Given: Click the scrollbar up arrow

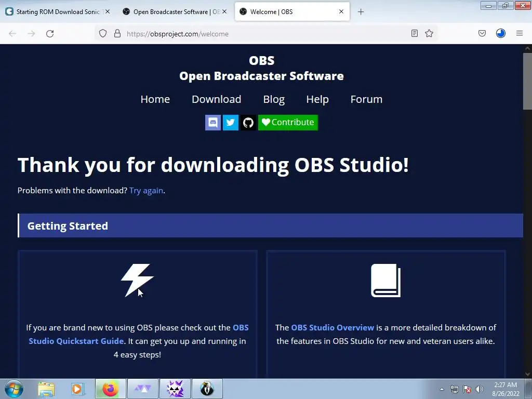Looking at the screenshot, I should 528,48.
